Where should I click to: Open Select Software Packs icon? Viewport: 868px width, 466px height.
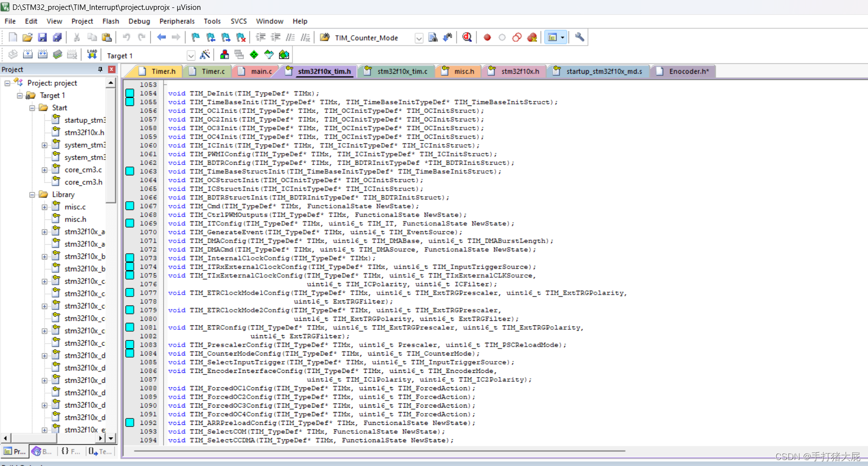point(269,54)
